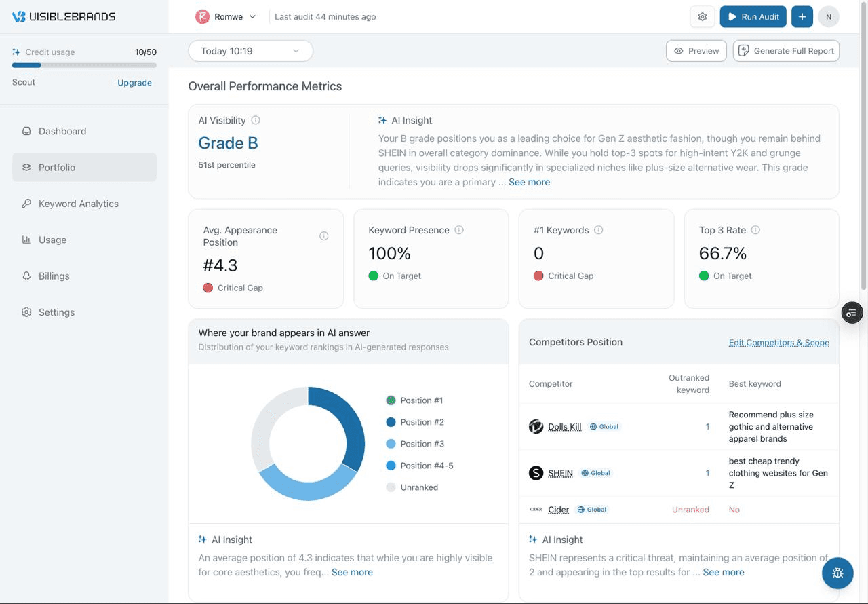868x604 pixels.
Task: Click the credit usage sparkle icon
Action: (x=16, y=52)
